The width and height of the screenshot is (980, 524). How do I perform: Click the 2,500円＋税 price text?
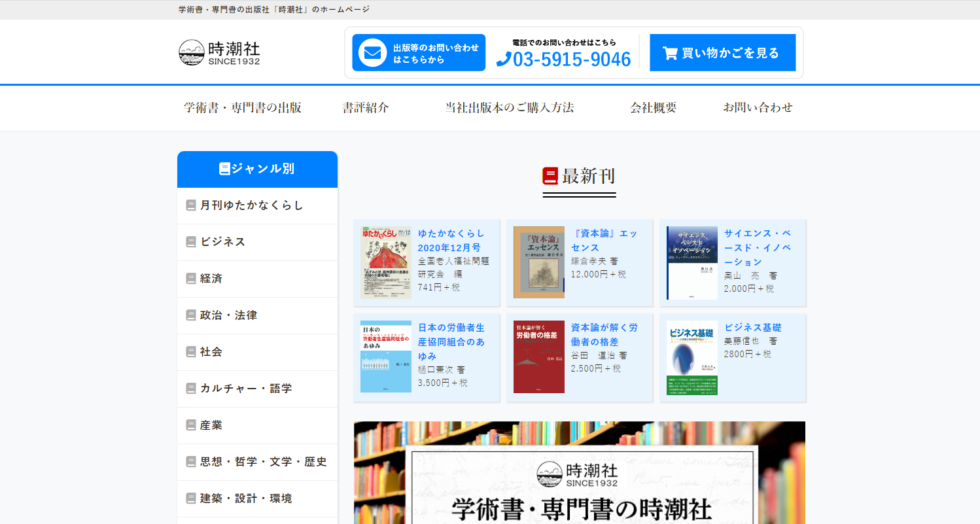(x=596, y=368)
